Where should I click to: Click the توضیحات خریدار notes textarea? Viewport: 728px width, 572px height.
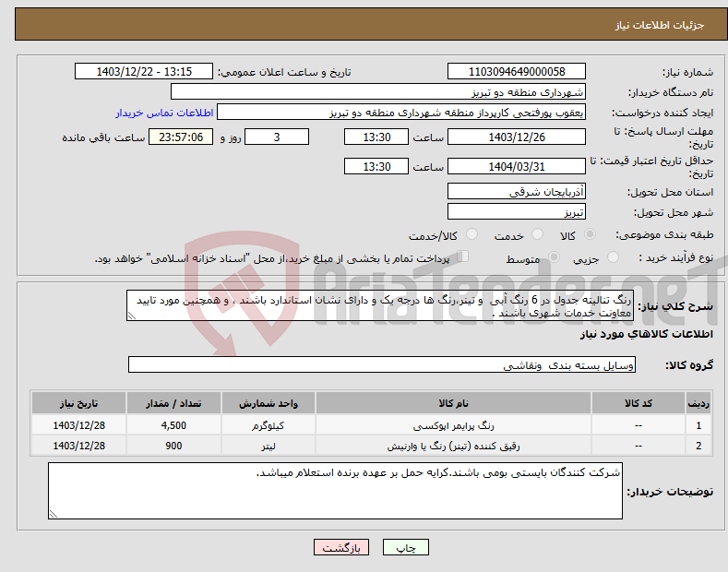335,491
